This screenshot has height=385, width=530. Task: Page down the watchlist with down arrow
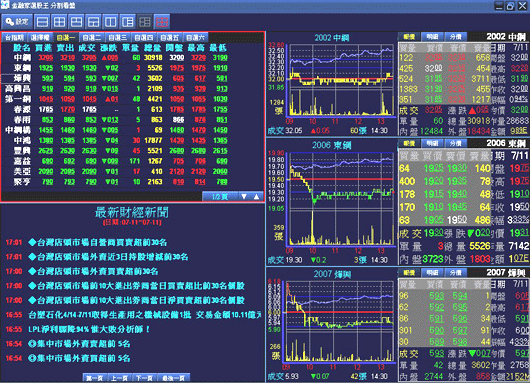244,196
